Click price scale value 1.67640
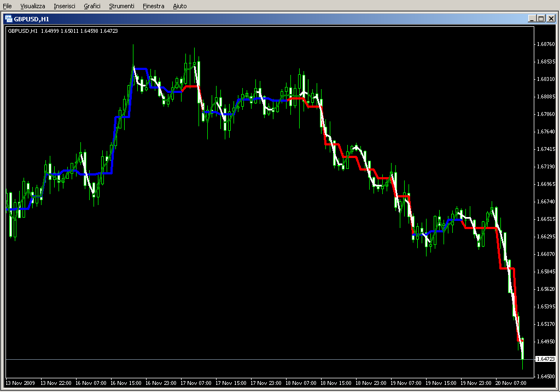This screenshot has height=392, width=560. pyautogui.click(x=546, y=132)
